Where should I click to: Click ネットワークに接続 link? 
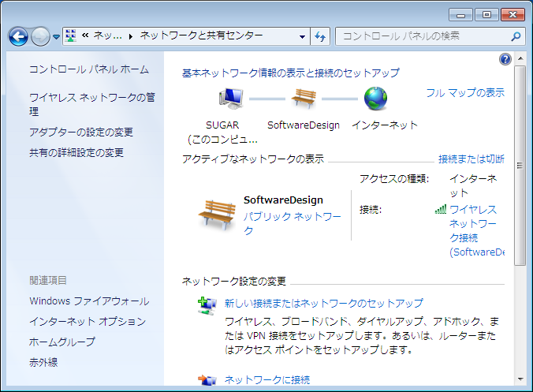(x=267, y=379)
